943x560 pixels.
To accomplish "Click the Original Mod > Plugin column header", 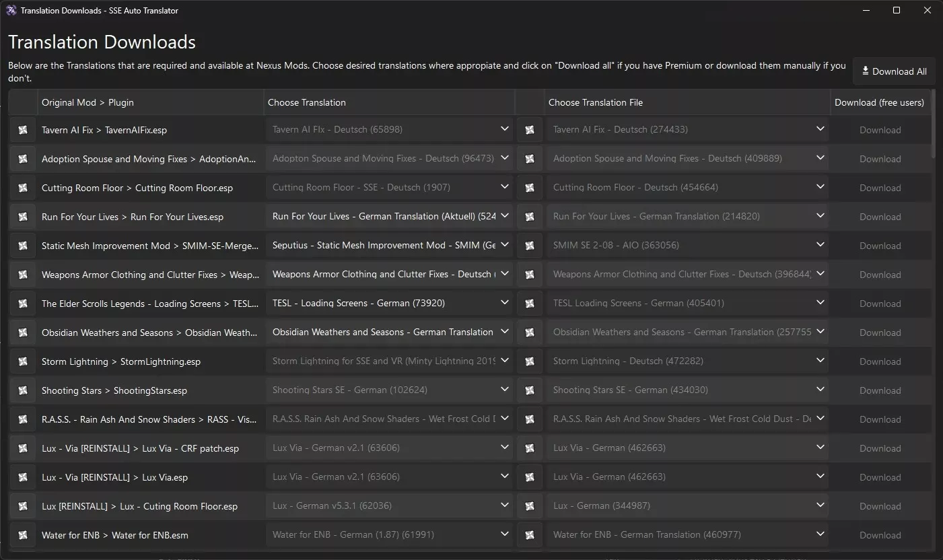I will point(150,102).
